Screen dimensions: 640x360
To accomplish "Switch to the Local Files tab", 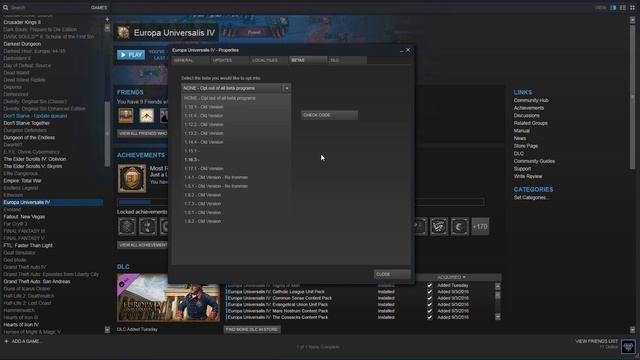I will coord(269,60).
